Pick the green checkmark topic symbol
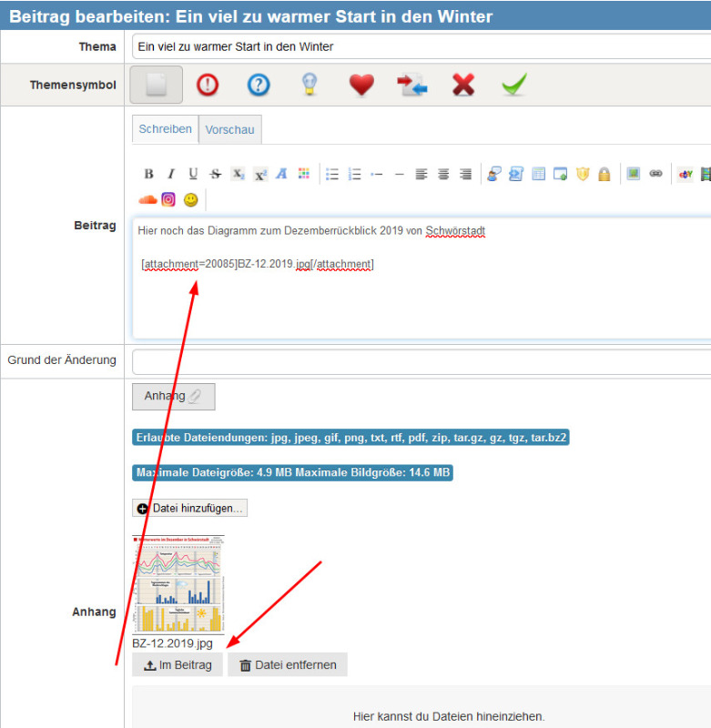 tap(514, 85)
